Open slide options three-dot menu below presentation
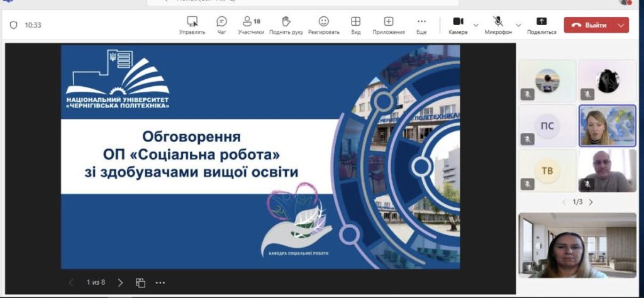This screenshot has width=644, height=298. [160, 283]
